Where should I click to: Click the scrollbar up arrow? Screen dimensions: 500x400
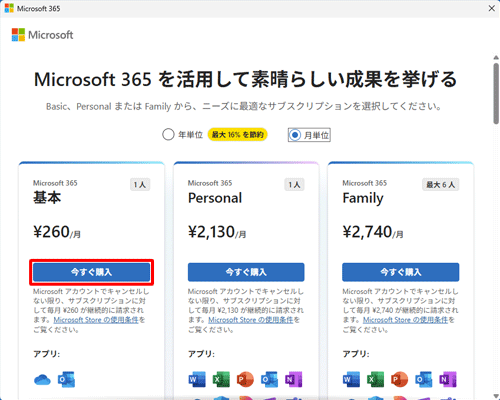(x=496, y=58)
